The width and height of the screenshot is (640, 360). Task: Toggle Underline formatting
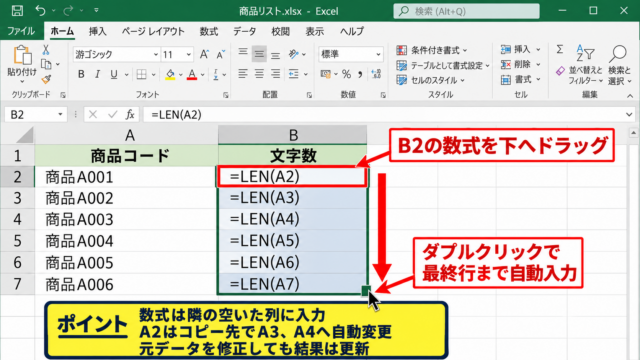tap(114, 74)
